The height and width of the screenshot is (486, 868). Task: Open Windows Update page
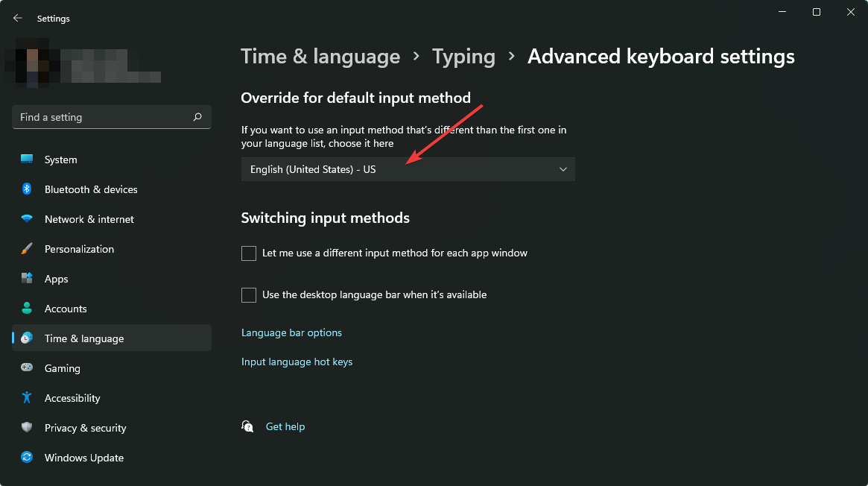pos(111,458)
